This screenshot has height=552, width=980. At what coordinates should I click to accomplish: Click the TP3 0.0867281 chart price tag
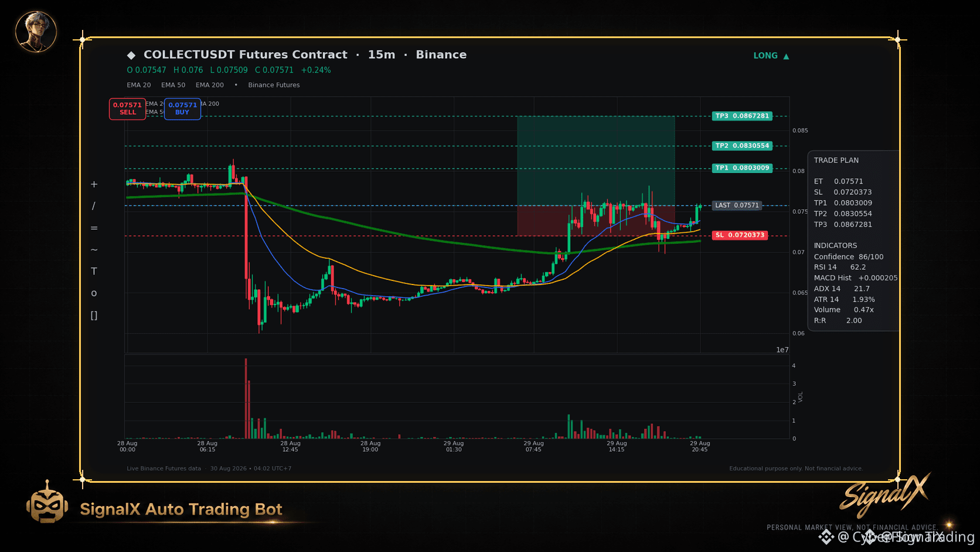742,116
